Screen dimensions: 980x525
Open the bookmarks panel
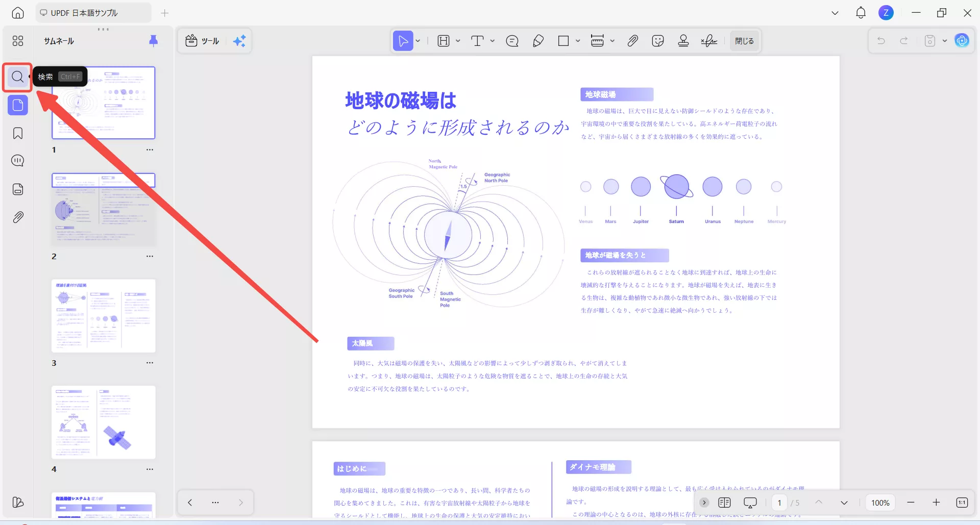17,133
